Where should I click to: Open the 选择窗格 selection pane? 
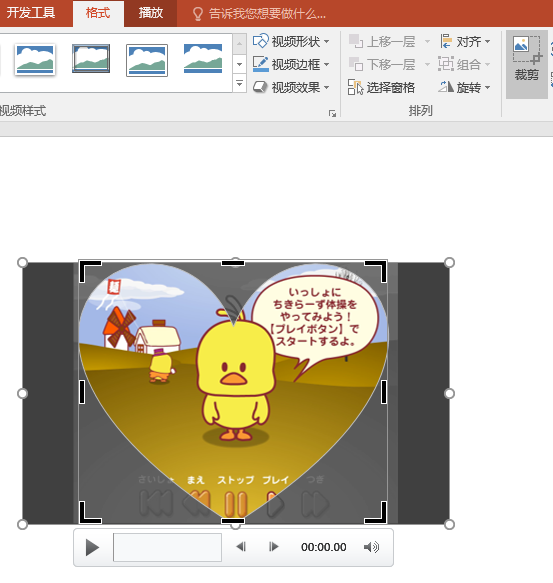(381, 87)
